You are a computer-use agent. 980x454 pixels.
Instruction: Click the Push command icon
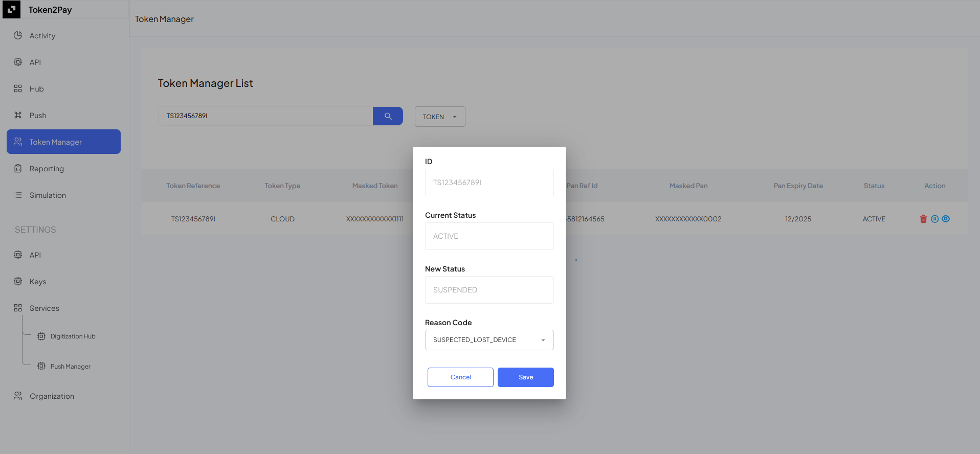tap(18, 115)
